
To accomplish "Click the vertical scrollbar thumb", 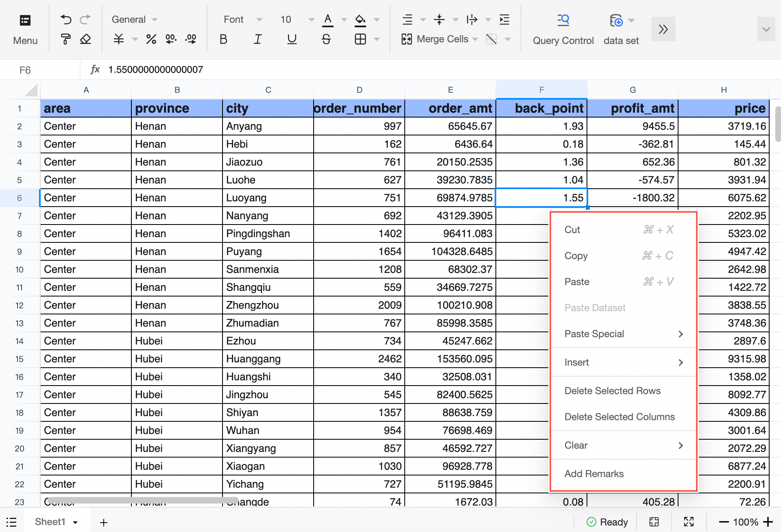I will (778, 124).
